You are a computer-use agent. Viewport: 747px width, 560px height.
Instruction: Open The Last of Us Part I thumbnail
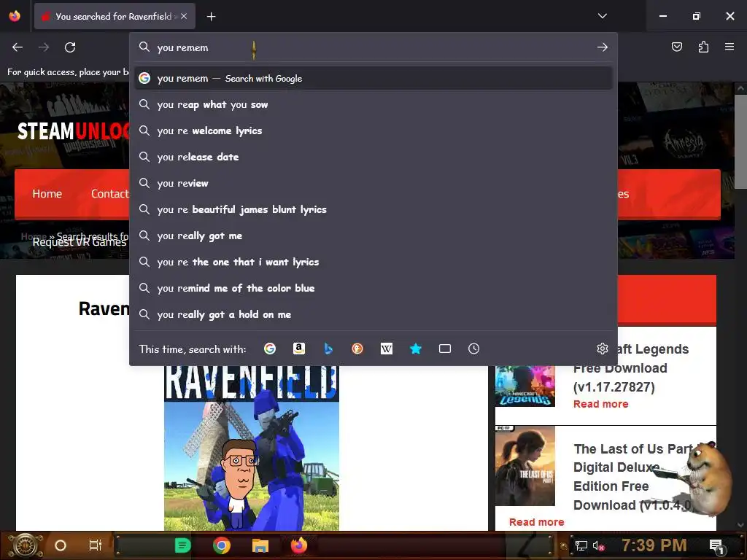[x=525, y=466]
